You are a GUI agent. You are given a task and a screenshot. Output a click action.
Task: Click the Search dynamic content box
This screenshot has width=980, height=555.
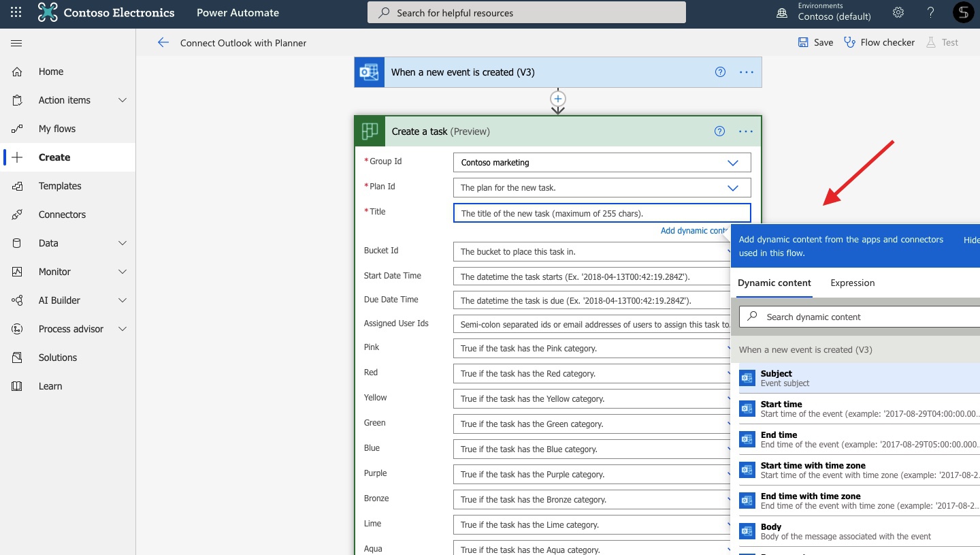click(860, 317)
